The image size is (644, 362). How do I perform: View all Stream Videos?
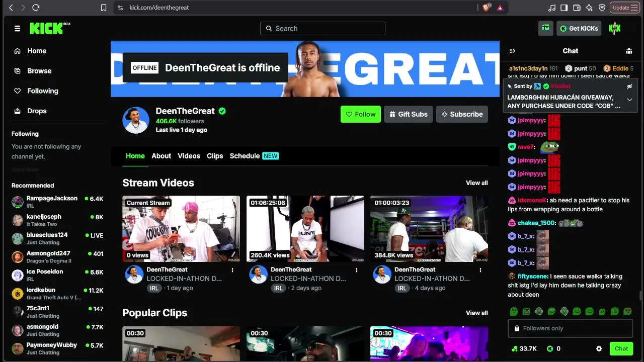[477, 183]
